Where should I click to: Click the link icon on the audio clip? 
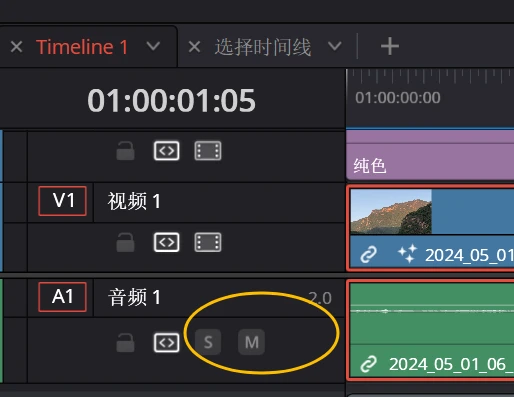click(x=369, y=364)
